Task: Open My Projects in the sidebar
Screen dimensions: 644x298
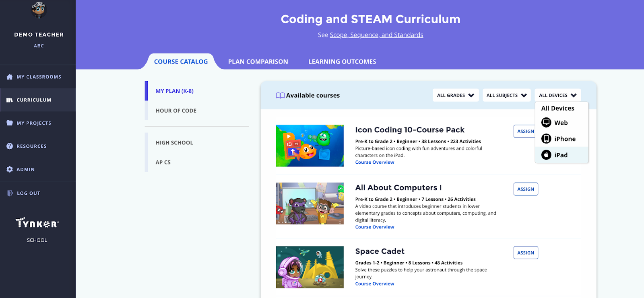Action: (38, 123)
